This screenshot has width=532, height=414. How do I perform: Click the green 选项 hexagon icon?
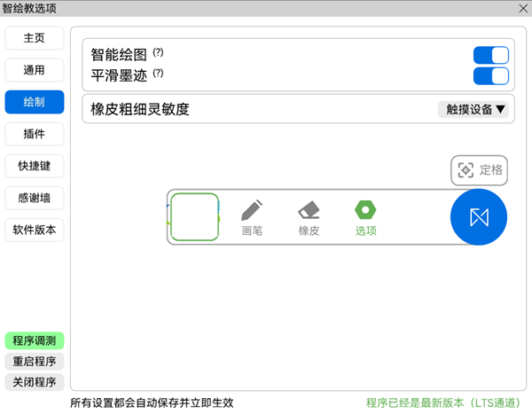[x=365, y=211]
